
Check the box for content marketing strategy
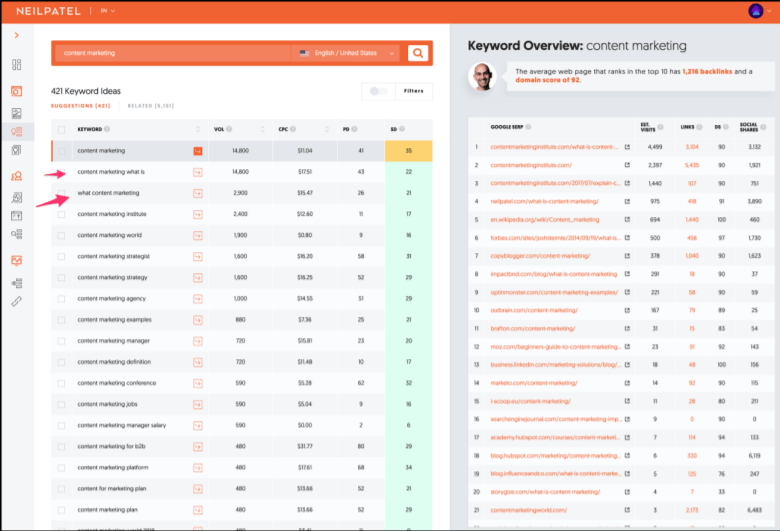point(61,278)
